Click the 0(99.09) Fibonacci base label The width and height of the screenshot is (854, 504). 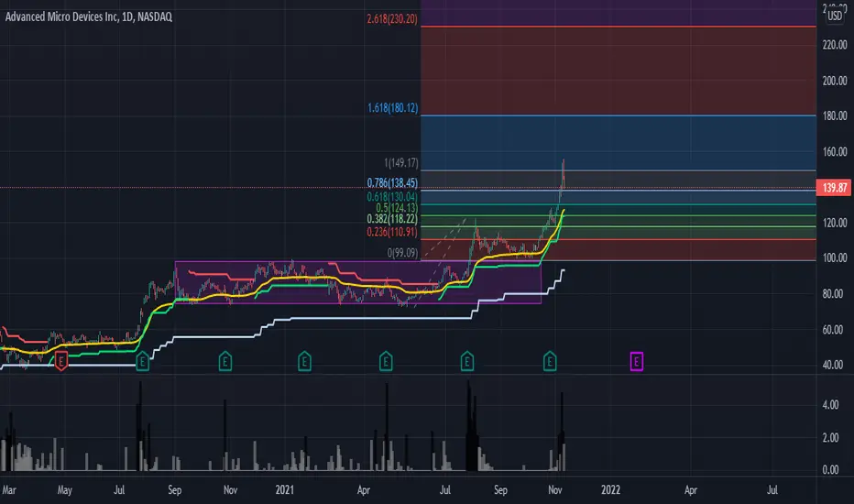pyautogui.click(x=402, y=253)
